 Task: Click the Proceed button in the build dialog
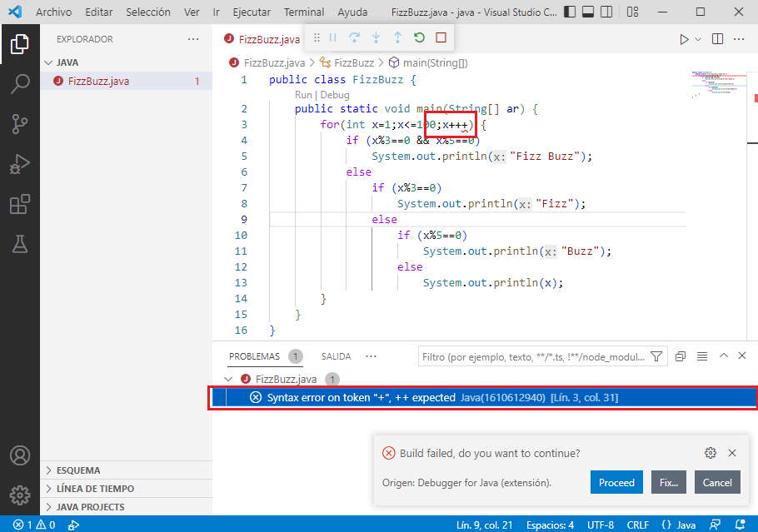[x=616, y=482]
